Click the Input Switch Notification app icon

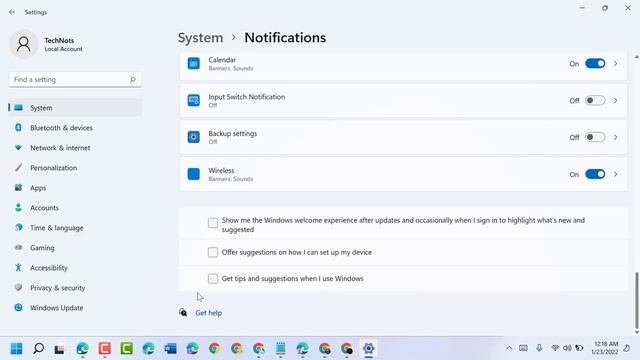click(193, 100)
